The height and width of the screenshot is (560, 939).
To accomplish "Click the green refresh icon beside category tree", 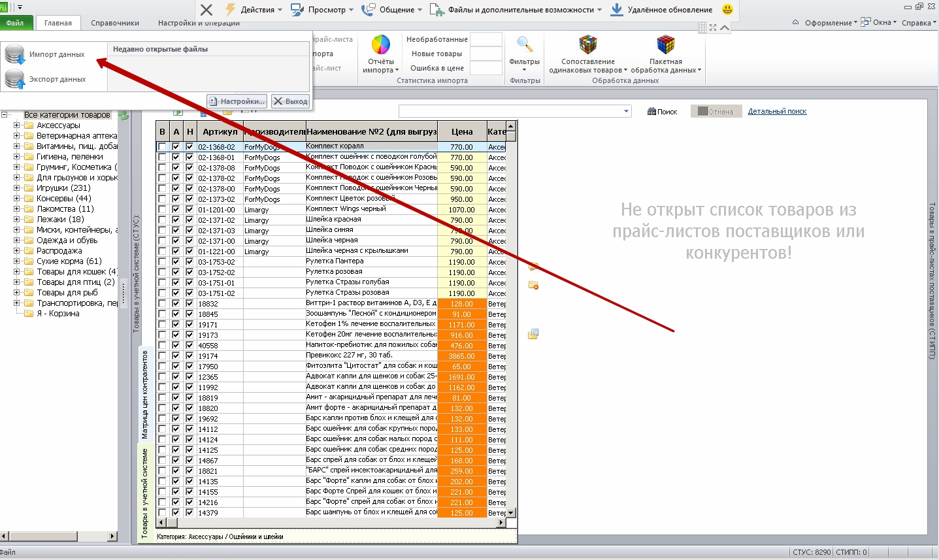I will pyautogui.click(x=124, y=115).
